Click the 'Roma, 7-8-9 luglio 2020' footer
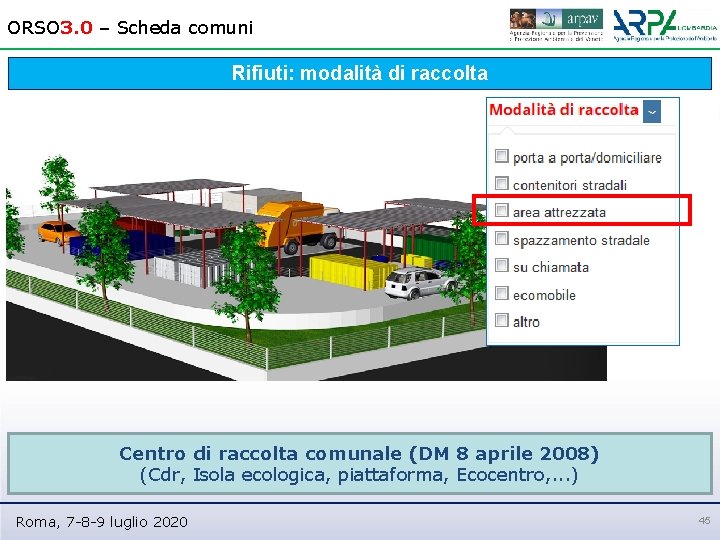 pyautogui.click(x=101, y=522)
